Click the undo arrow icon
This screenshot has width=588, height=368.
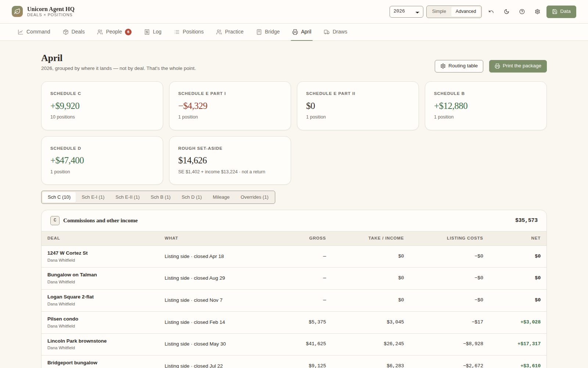pyautogui.click(x=491, y=12)
